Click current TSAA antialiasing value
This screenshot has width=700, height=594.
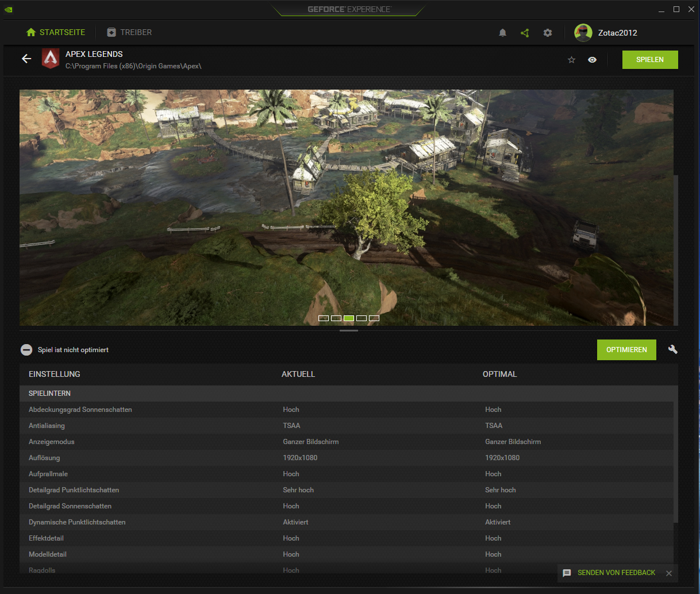tap(291, 426)
